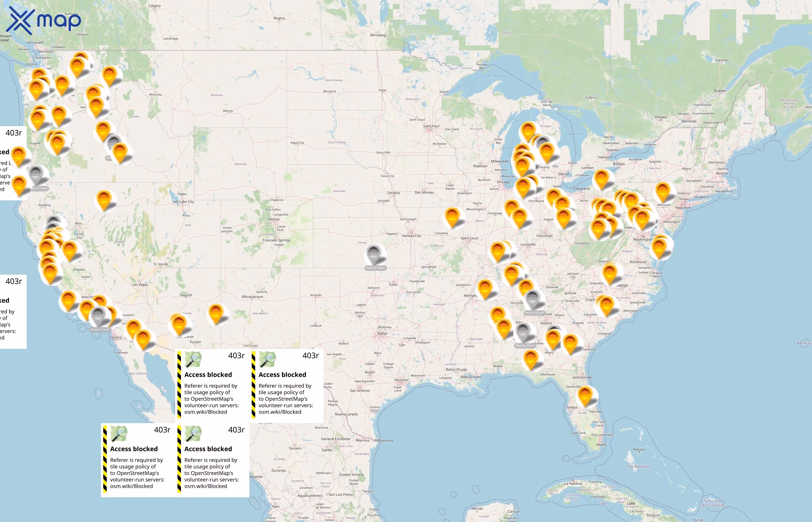Click the Houston city label
Viewport: 812px width, 522px height.
point(401,380)
